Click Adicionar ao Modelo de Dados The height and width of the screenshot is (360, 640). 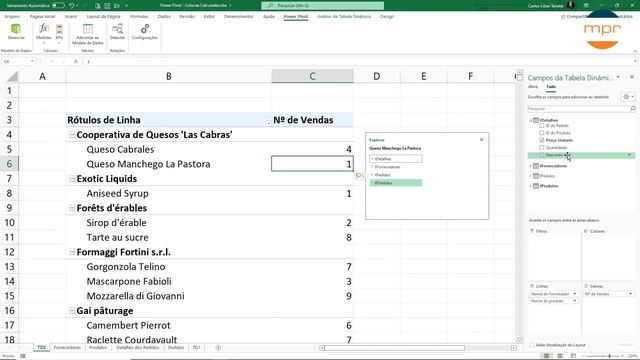coord(88,34)
